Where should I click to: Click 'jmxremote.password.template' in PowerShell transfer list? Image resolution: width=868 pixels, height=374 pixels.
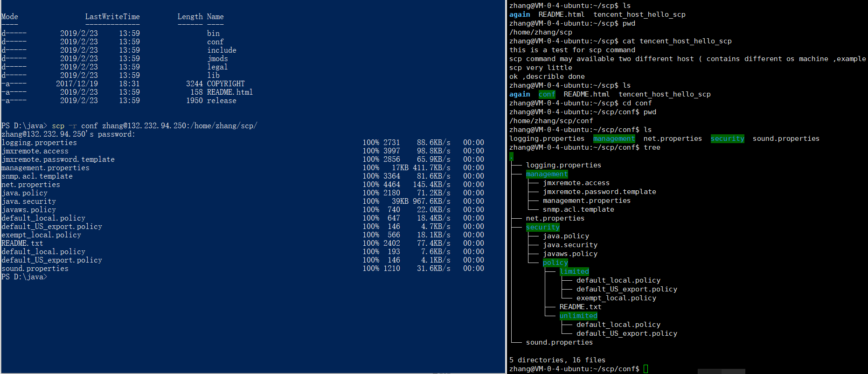58,159
